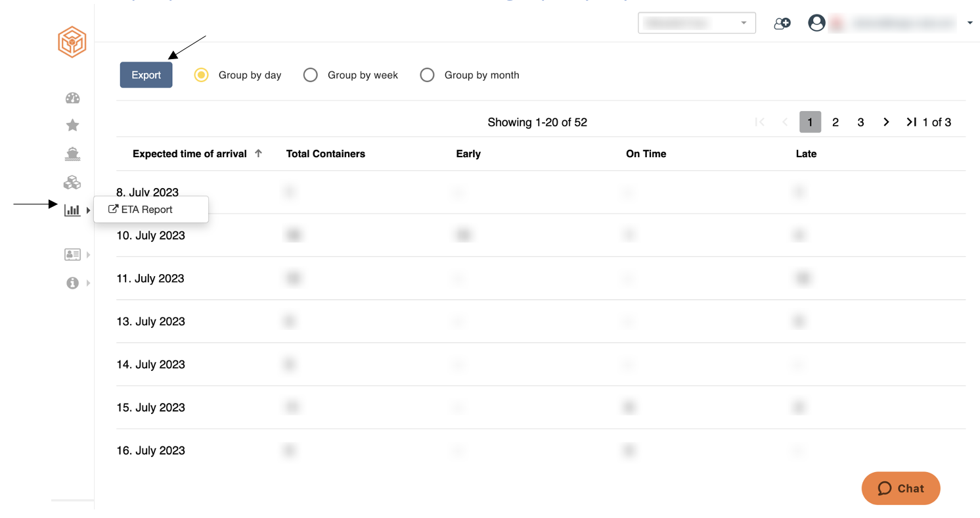This screenshot has height=518, width=980.
Task: Click the orange cube logo
Action: pos(72,42)
